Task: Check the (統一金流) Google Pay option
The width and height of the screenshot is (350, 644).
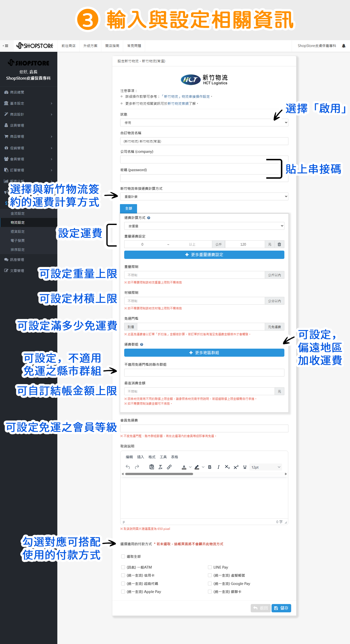Action: [210, 583]
